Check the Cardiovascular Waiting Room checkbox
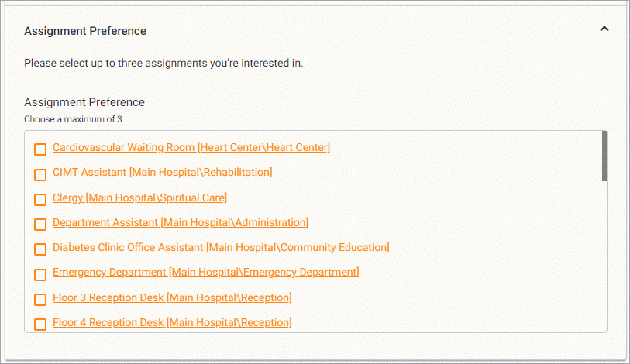Screen dimensions: 630x364 pos(40,149)
